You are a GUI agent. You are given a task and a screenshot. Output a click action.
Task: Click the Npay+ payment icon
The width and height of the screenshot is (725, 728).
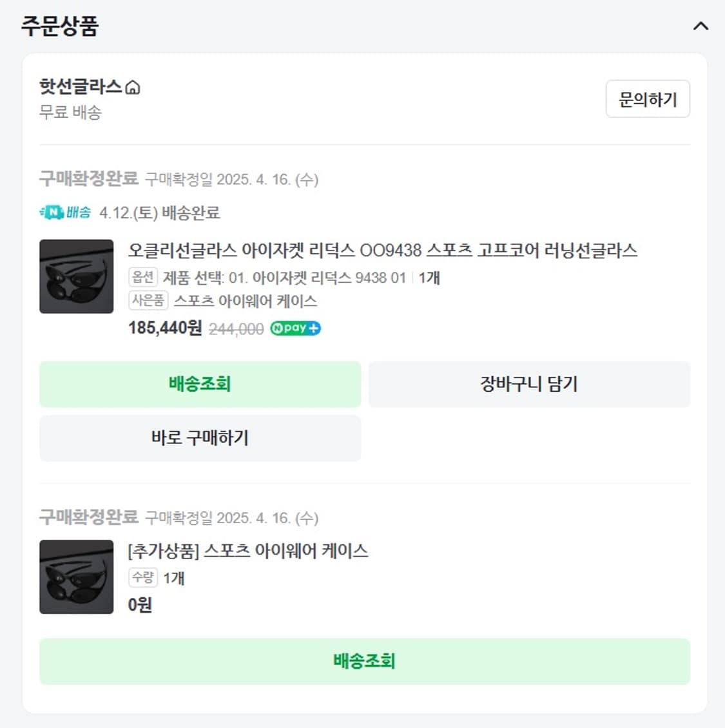[x=295, y=329]
